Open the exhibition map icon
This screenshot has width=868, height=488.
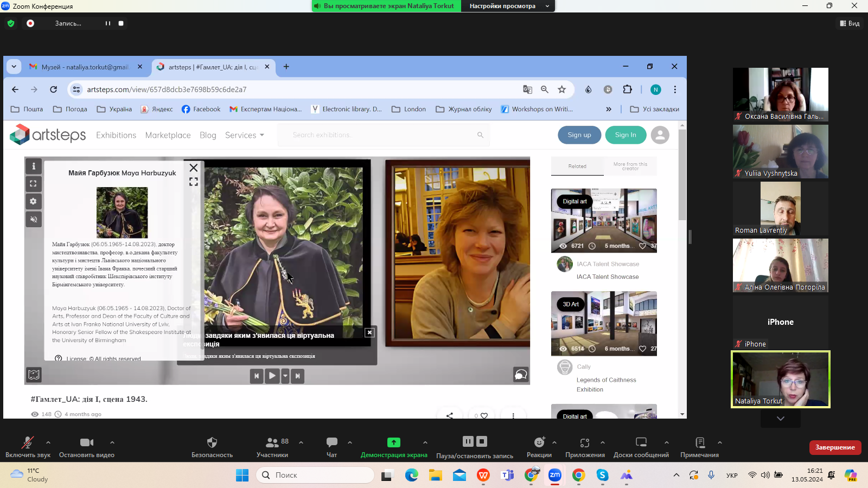click(34, 375)
